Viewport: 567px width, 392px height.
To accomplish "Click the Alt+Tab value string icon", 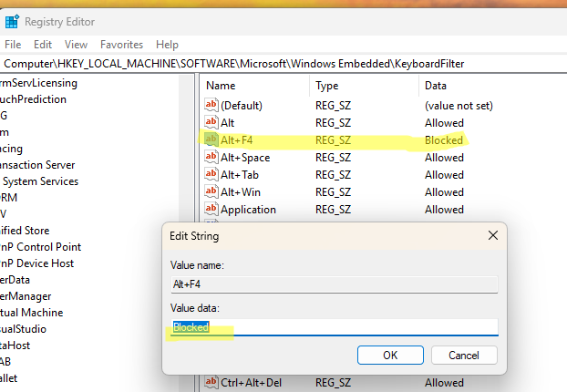I will [211, 175].
